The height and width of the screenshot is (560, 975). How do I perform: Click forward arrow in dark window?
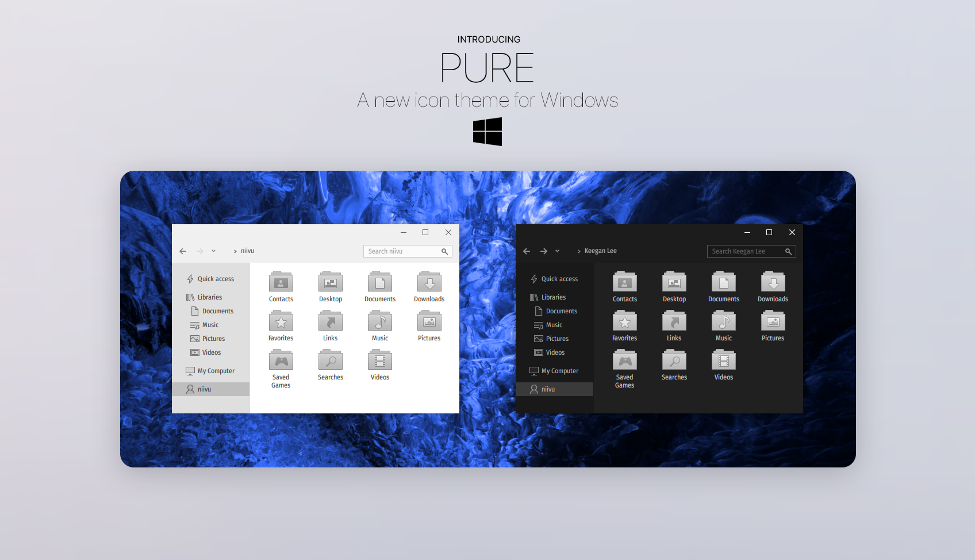point(544,251)
